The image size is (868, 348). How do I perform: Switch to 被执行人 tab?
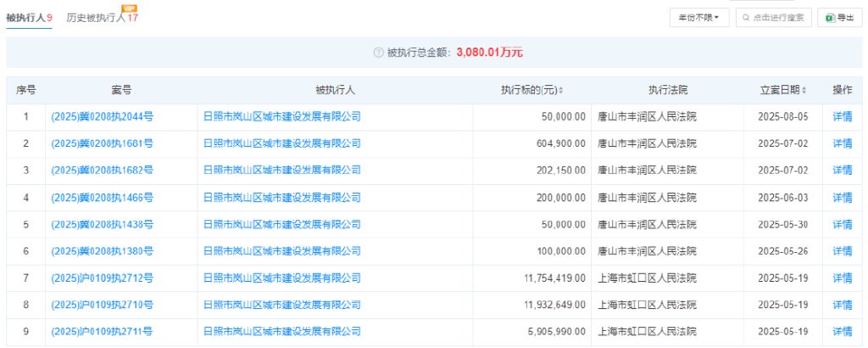tap(29, 18)
